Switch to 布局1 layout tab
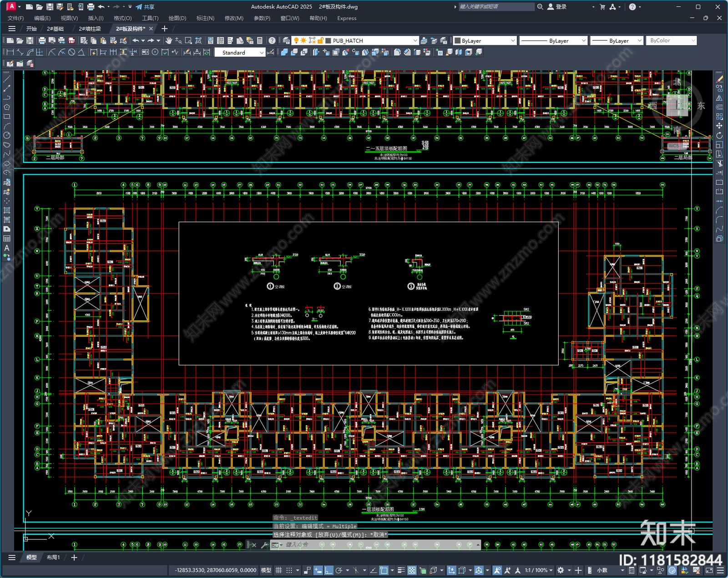 (53, 557)
